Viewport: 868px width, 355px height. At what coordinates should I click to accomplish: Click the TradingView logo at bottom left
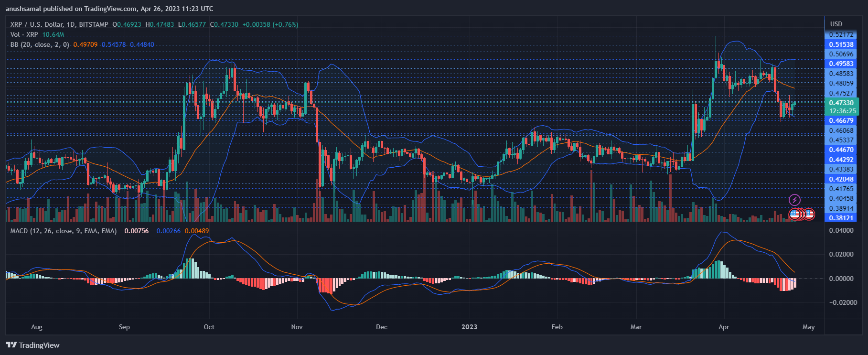[x=32, y=345]
